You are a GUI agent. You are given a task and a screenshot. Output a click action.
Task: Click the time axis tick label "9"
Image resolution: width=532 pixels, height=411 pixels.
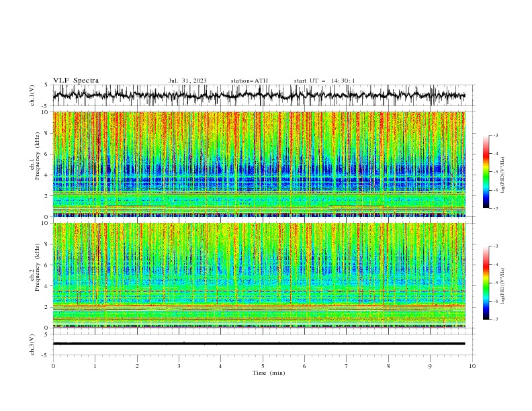[430, 366]
